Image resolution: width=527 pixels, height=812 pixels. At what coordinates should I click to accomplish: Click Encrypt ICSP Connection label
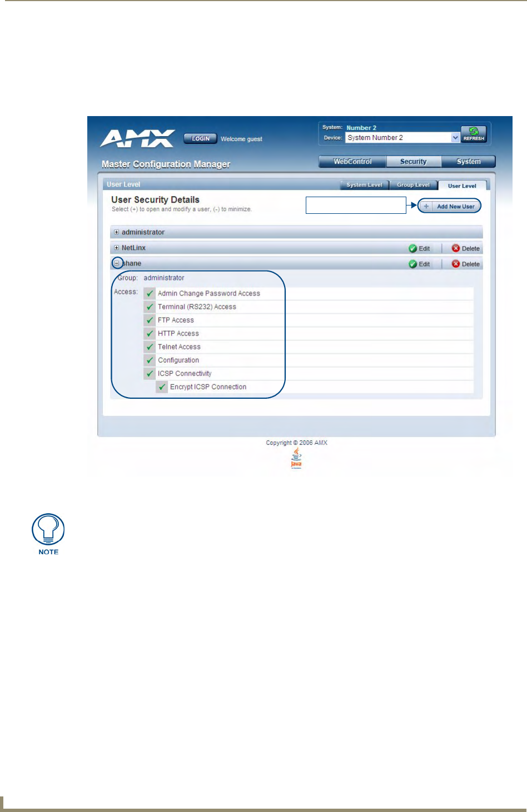click(x=208, y=387)
